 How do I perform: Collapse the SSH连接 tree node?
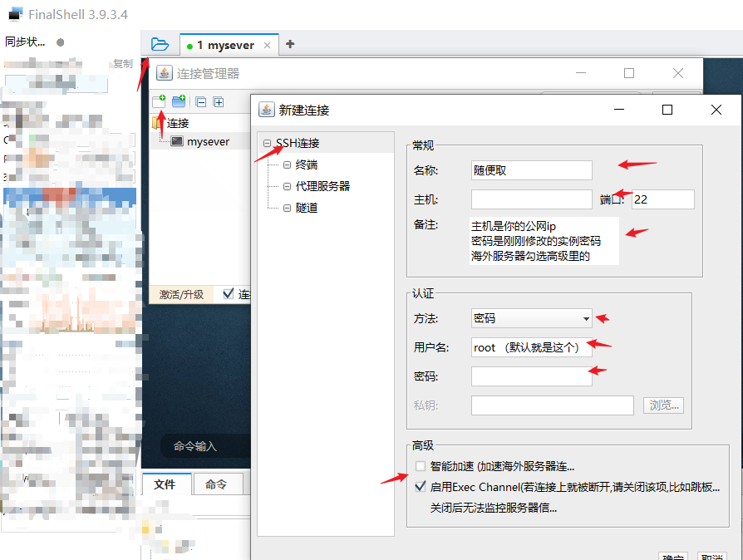[268, 143]
